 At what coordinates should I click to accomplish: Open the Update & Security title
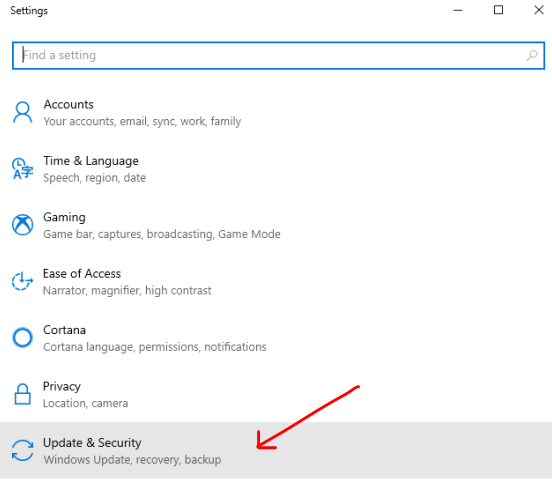click(92, 443)
